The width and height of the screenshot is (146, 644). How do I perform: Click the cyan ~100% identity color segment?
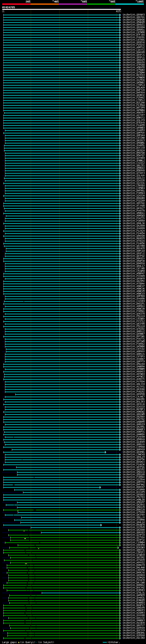(x=130, y=4)
